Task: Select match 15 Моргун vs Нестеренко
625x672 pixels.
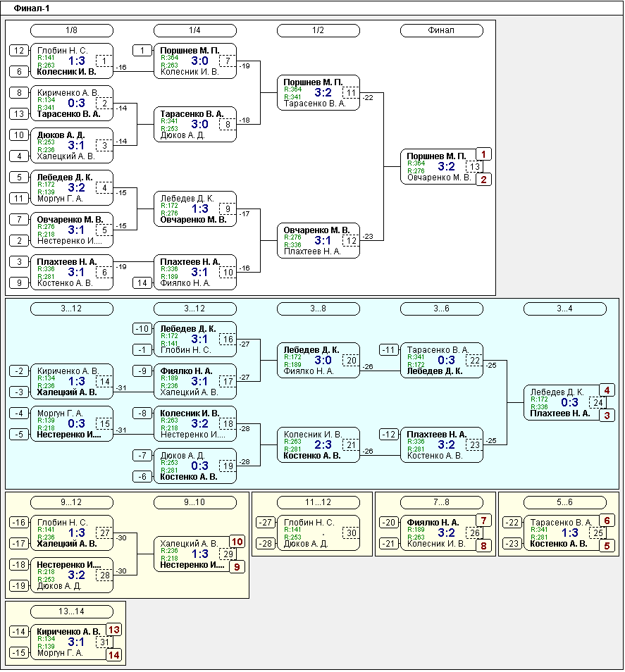Action: (x=72, y=424)
